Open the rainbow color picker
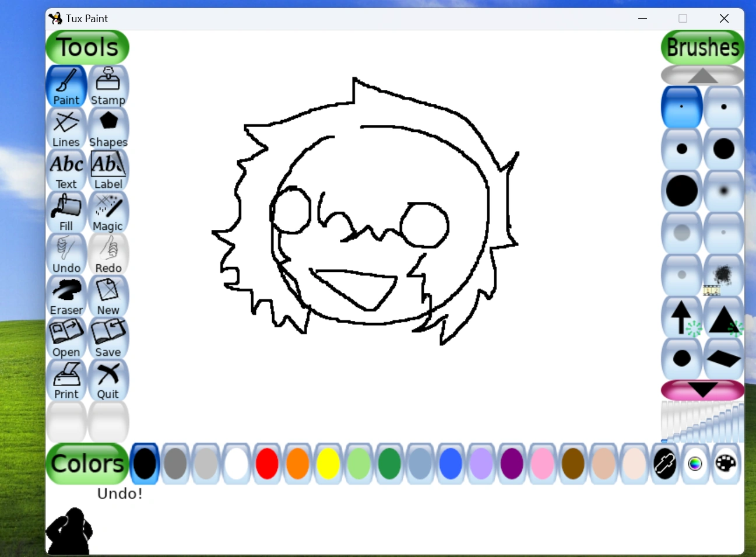 [695, 463]
